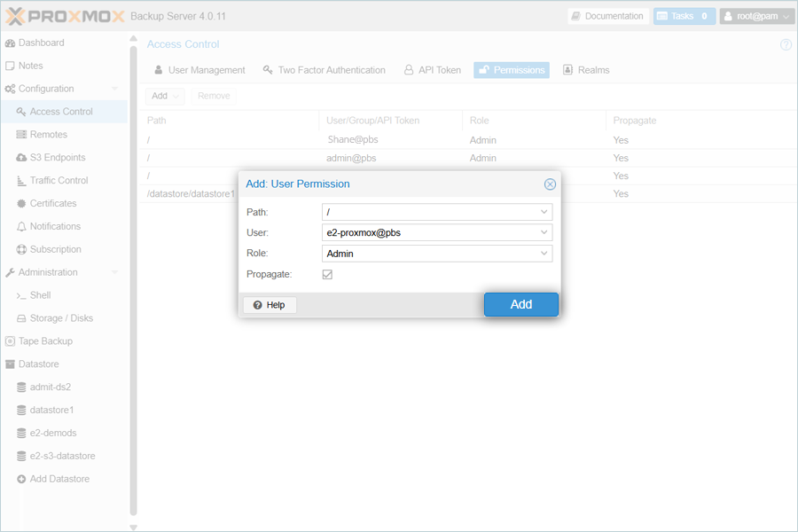Click the Dashboard icon in sidebar

click(11, 43)
